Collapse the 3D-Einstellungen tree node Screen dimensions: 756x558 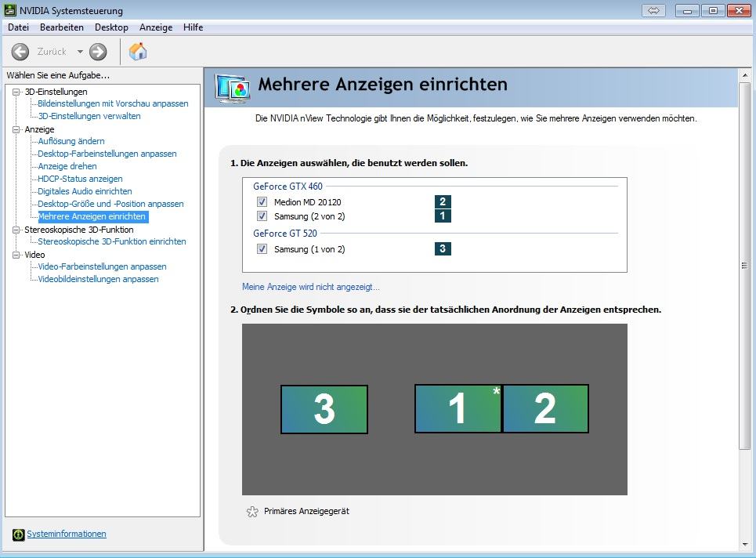point(16,92)
